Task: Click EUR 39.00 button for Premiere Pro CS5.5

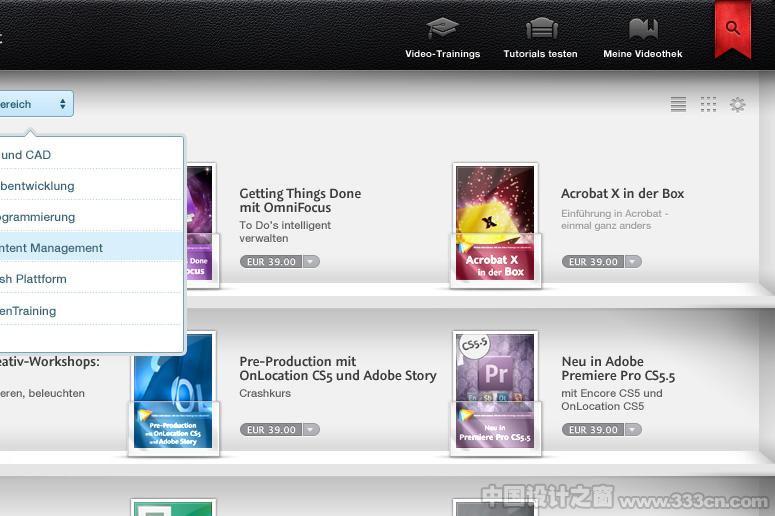Action: click(593, 430)
